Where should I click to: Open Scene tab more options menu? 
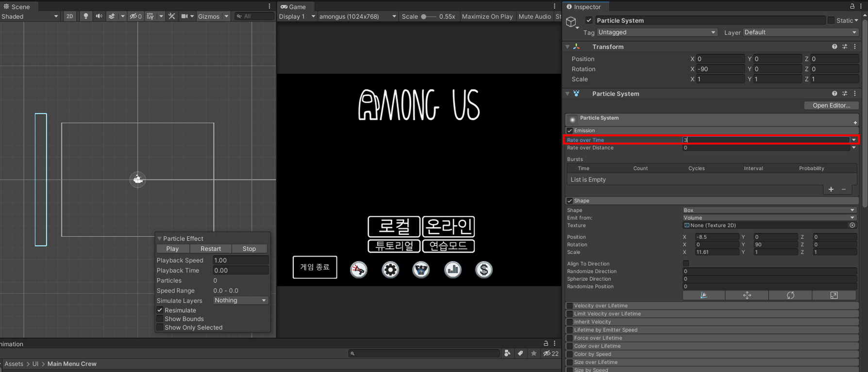(x=269, y=6)
